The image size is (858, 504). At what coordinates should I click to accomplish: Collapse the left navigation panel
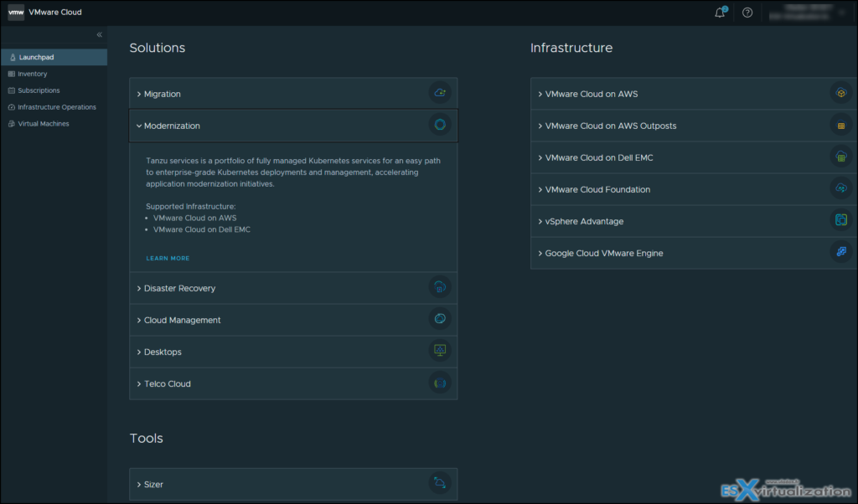click(98, 34)
